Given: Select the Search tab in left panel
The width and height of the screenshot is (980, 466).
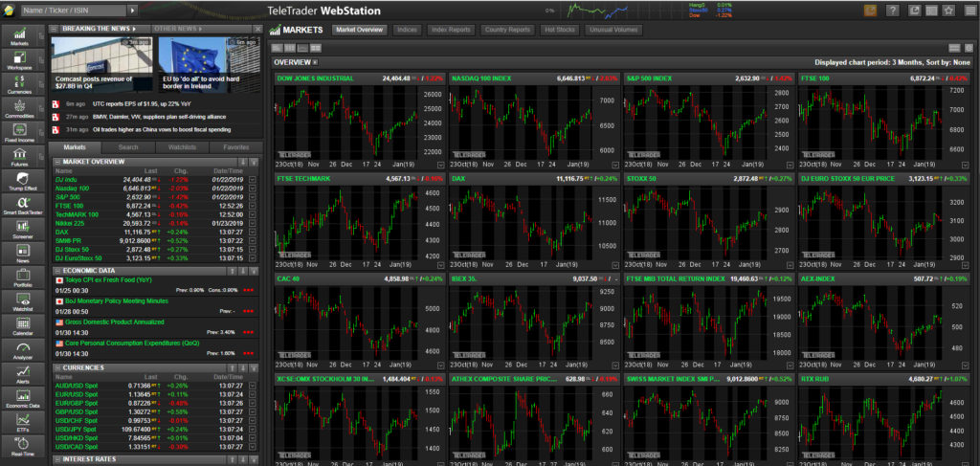Looking at the screenshot, I should click(x=128, y=147).
